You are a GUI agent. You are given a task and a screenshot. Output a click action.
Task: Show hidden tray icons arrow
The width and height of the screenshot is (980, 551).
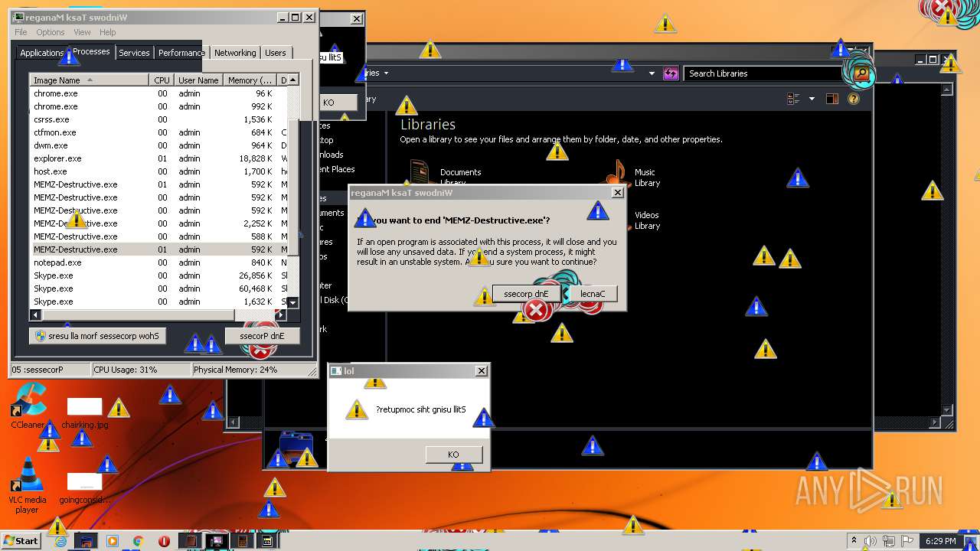854,541
